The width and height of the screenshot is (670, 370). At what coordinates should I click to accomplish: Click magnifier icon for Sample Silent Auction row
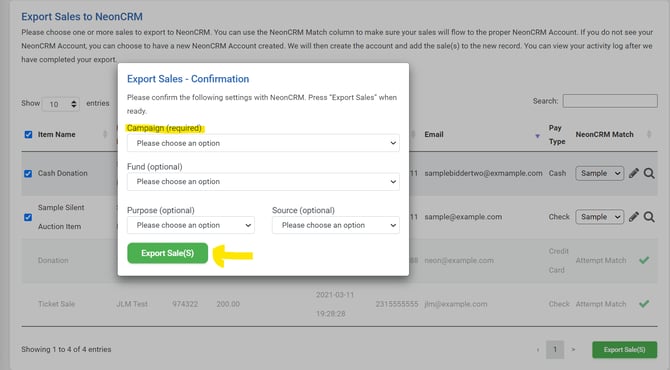pyautogui.click(x=649, y=217)
